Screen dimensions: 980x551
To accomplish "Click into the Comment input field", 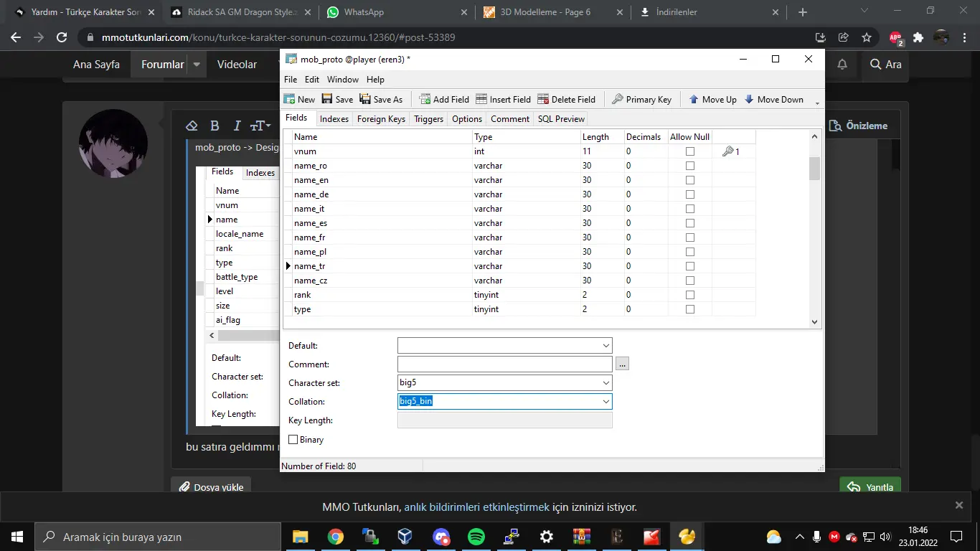I will pyautogui.click(x=504, y=364).
